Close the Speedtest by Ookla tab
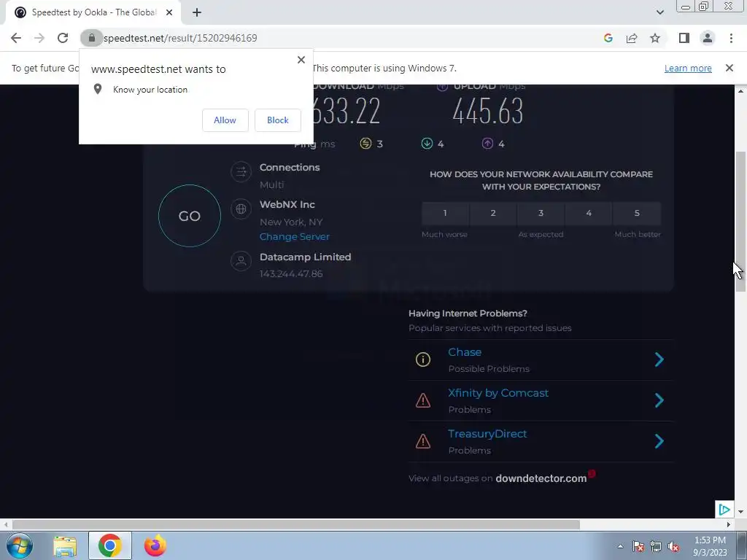 [x=169, y=12]
